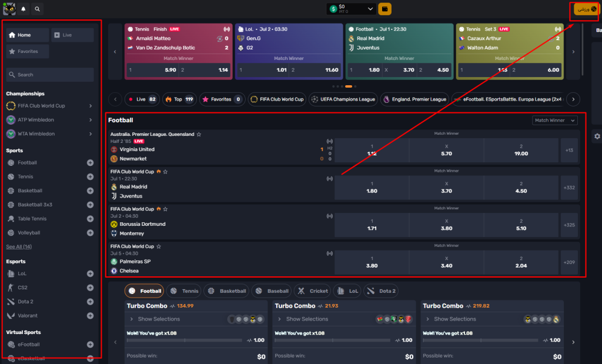Viewport: 602px width, 364px height.
Task: Expand Tennis in the Sports sidebar with plus
Action: coord(90,176)
